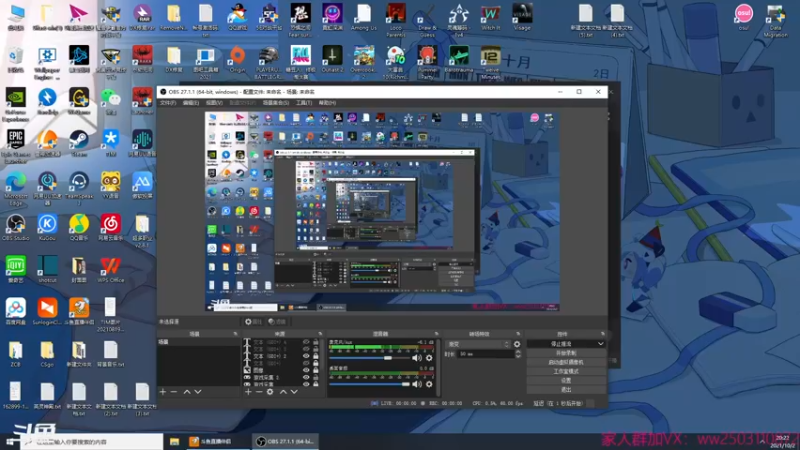The width and height of the screenshot is (800, 450).
Task: Click 停止推流 to stop streaming
Action: [561, 344]
